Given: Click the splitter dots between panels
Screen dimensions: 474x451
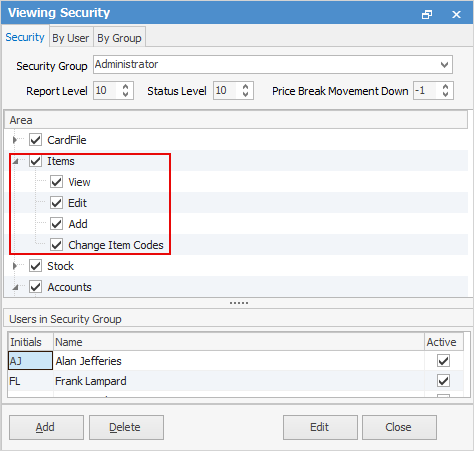Looking at the screenshot, I should (x=239, y=303).
